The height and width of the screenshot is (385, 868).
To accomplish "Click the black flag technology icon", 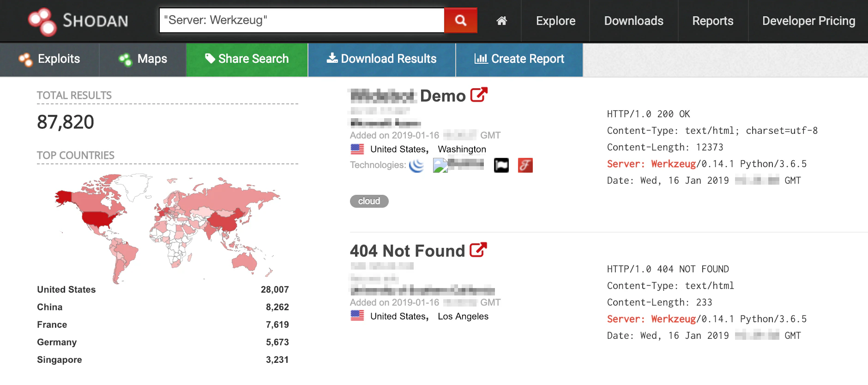I will pyautogui.click(x=501, y=165).
